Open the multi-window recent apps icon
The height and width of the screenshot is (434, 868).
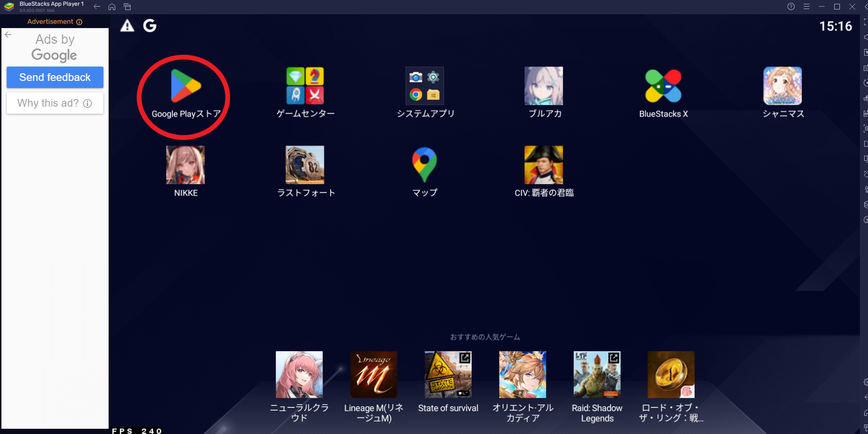click(x=127, y=7)
